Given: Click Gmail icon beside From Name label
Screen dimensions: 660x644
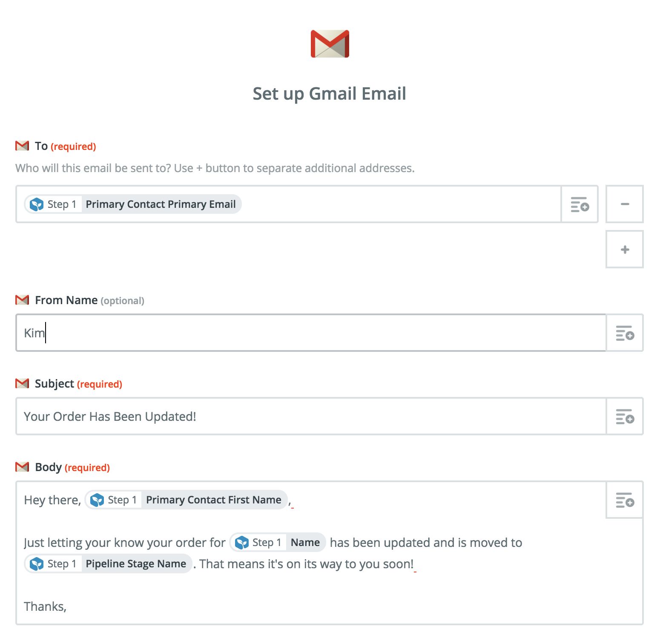Looking at the screenshot, I should pyautogui.click(x=22, y=300).
